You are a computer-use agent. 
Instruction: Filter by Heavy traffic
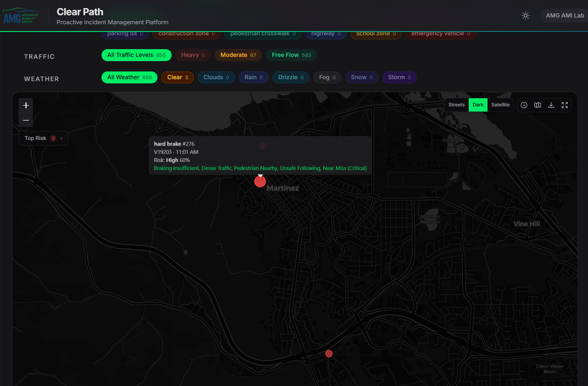(x=193, y=55)
